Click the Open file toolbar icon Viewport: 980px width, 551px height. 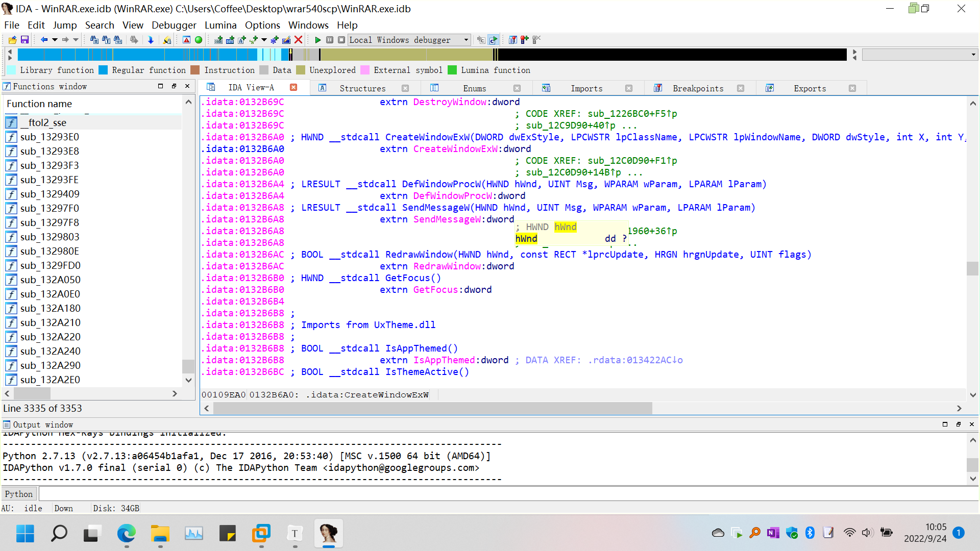pyautogui.click(x=13, y=40)
